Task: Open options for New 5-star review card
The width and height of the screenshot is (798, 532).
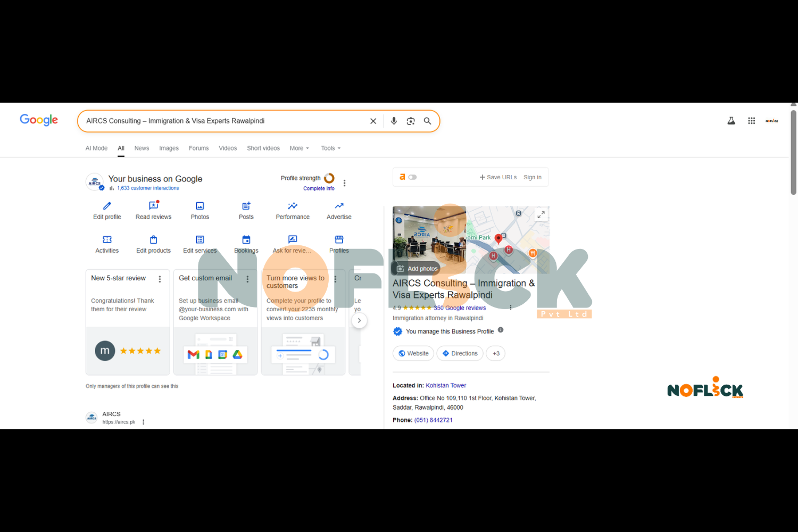Action: point(160,279)
